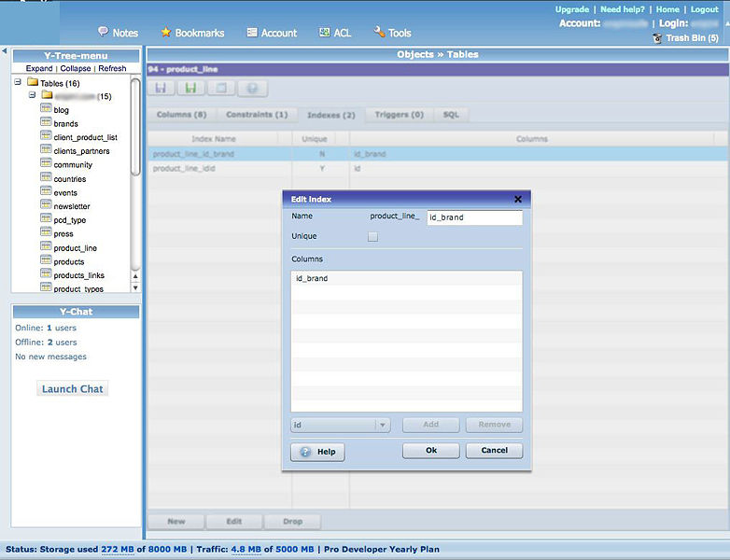Open the Trash Bin icon
Image resolution: width=730 pixels, height=560 pixels.
click(x=658, y=38)
